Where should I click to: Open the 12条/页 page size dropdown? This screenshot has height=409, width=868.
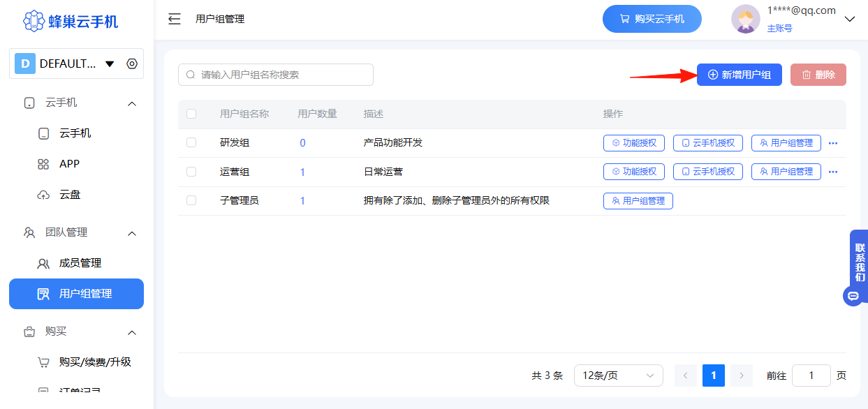pyautogui.click(x=618, y=375)
